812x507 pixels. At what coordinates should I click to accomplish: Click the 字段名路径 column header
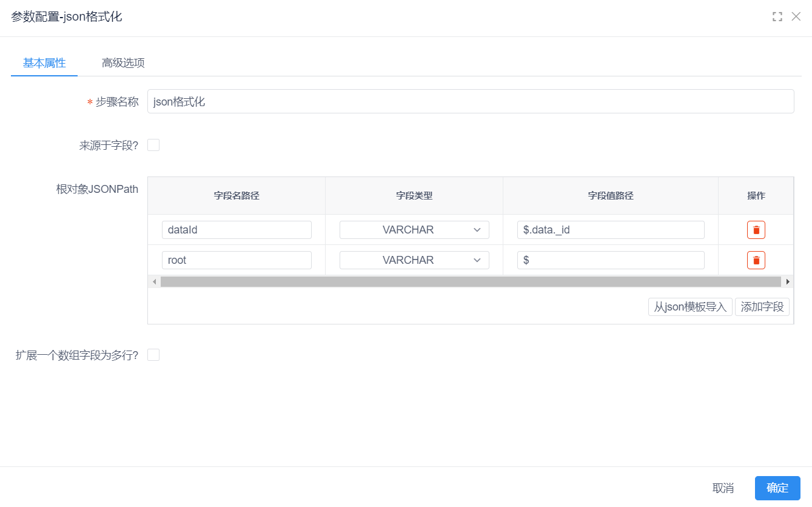237,196
